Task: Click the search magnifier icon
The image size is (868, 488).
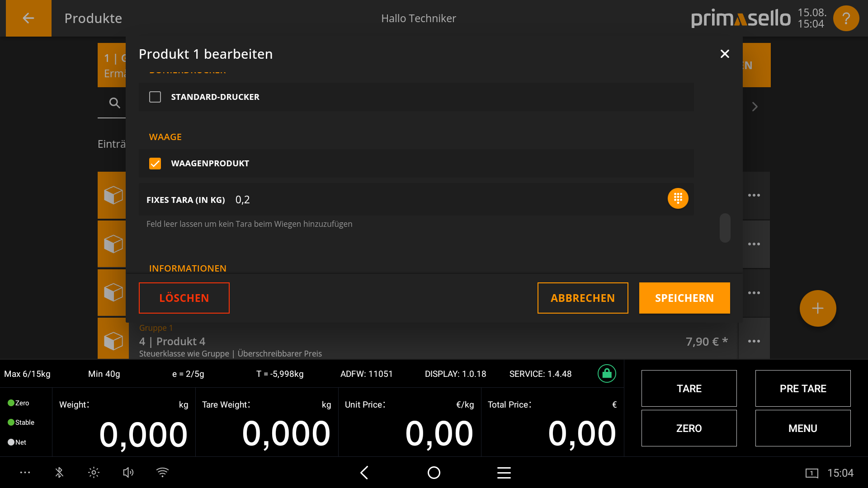Action: pos(114,103)
